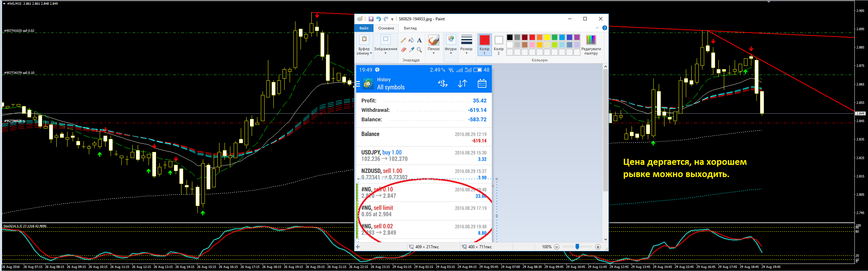
Task: Open Paint Help via the question mark icon
Action: (x=604, y=28)
